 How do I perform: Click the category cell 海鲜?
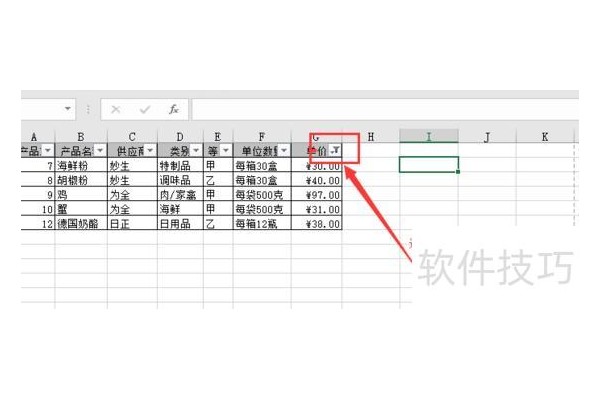[180, 209]
